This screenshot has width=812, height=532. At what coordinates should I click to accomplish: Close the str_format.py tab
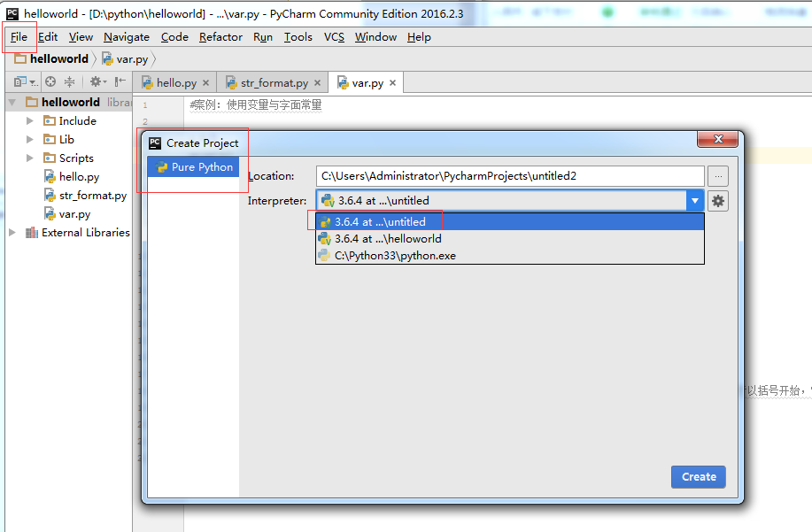(317, 83)
